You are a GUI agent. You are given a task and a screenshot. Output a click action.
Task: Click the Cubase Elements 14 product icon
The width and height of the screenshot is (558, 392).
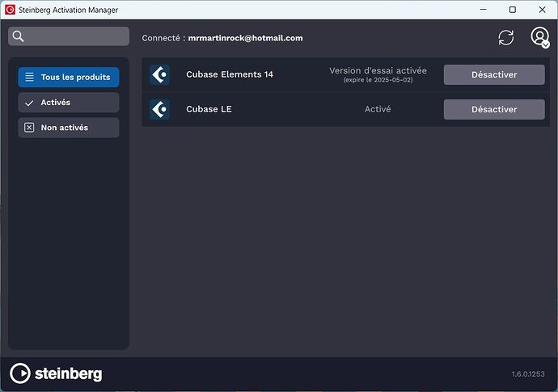pyautogui.click(x=159, y=74)
